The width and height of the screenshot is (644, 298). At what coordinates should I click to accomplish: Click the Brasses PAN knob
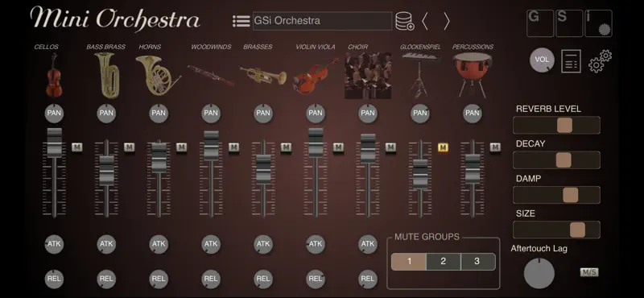[263, 113]
